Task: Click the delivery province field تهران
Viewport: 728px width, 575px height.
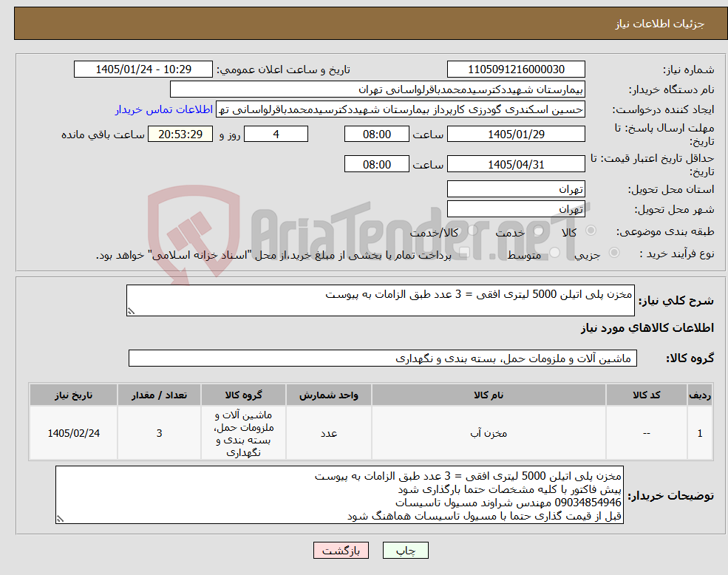Action: click(516, 189)
